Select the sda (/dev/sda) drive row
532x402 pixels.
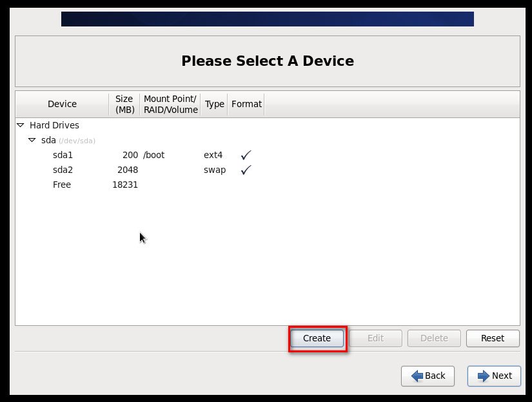[268, 140]
